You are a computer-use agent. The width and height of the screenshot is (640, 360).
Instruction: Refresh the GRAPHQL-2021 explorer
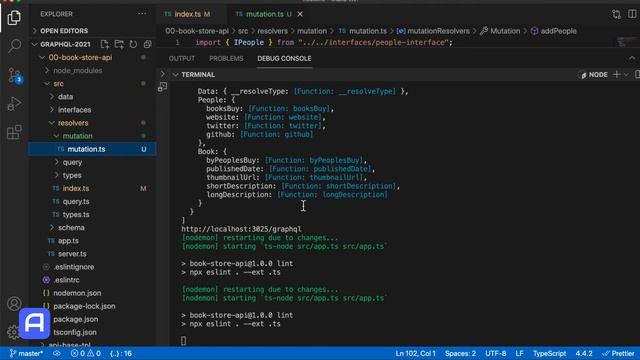[133, 44]
